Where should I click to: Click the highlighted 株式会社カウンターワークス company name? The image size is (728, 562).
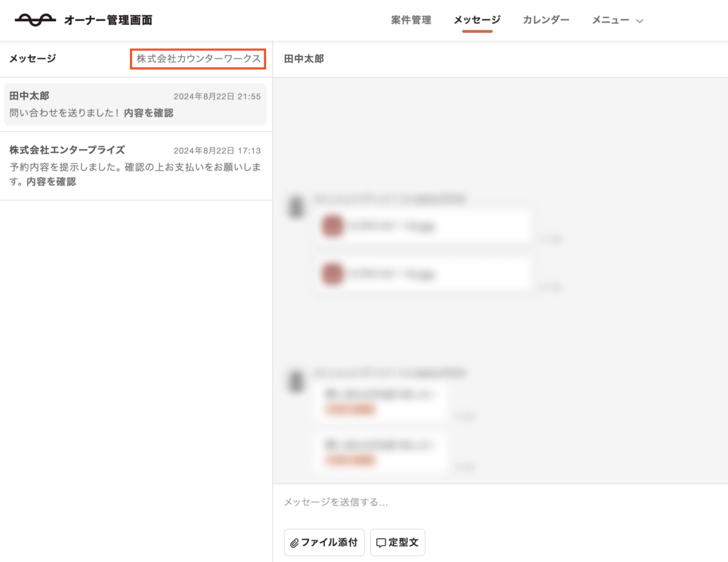click(x=198, y=59)
